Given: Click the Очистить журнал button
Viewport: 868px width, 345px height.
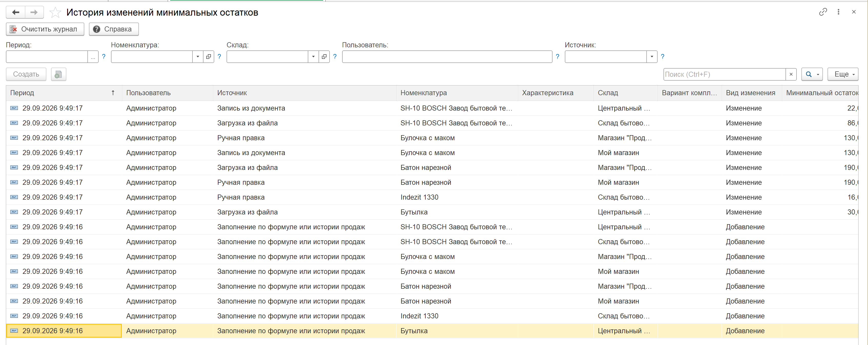Looking at the screenshot, I should pos(45,29).
